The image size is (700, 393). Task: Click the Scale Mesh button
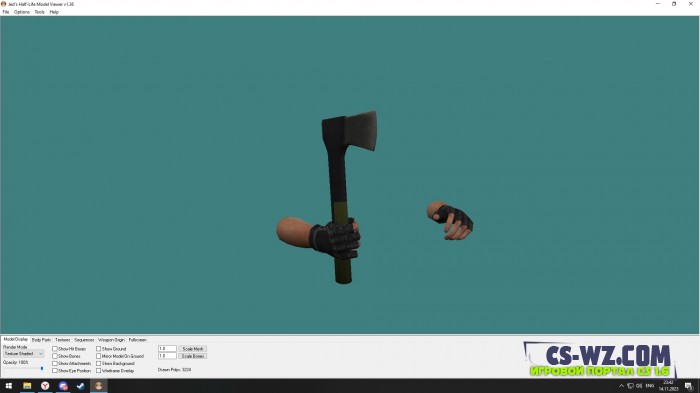click(193, 349)
